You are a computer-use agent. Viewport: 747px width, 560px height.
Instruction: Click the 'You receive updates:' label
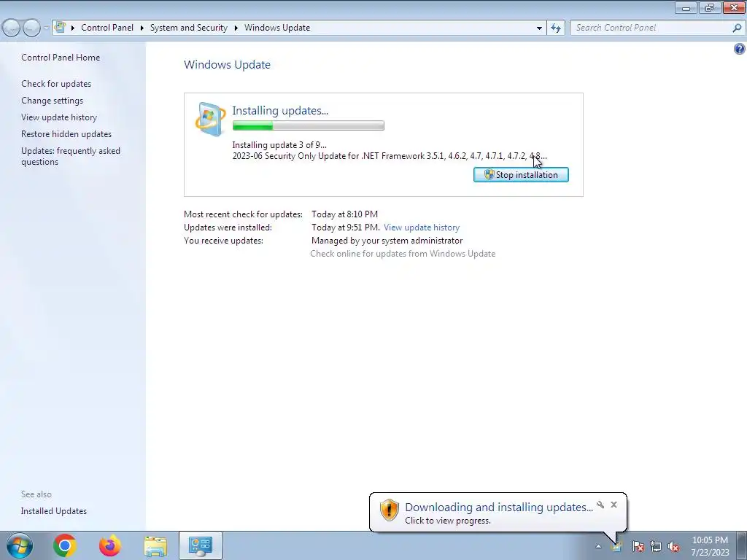coord(223,241)
